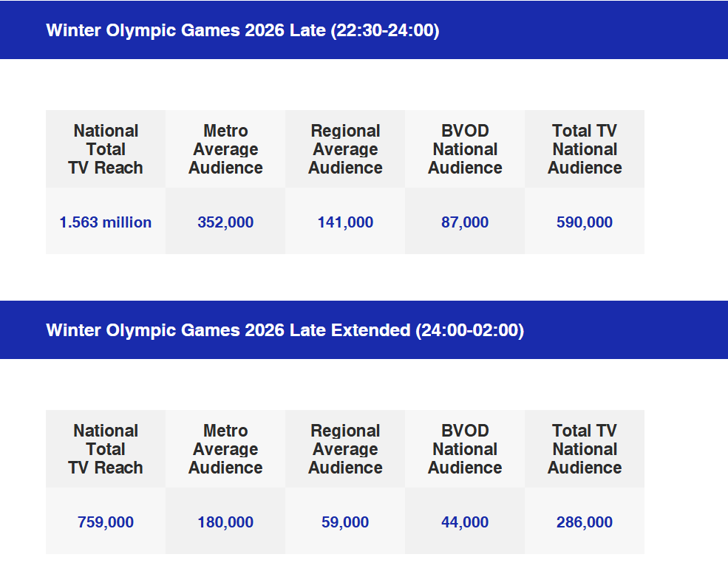Click the 759,000 reach value
Screen dimensions: 728x574
(x=106, y=522)
